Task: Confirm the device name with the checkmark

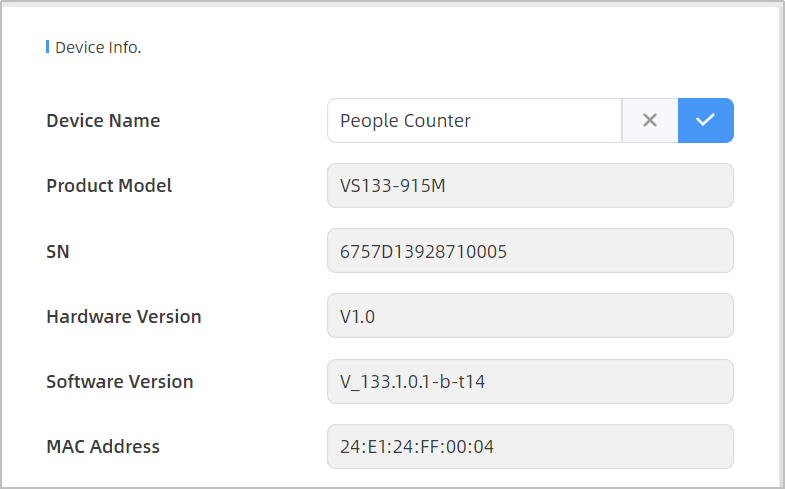Action: (706, 120)
